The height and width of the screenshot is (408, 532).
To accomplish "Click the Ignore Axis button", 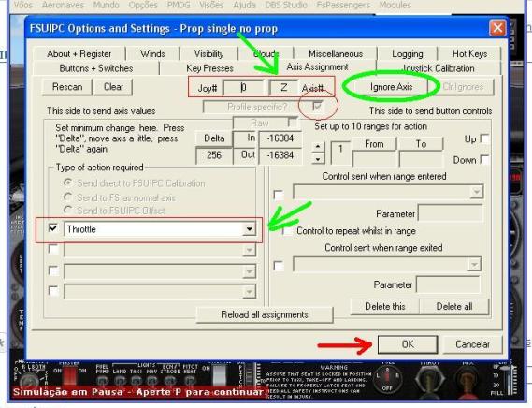I will [391, 87].
